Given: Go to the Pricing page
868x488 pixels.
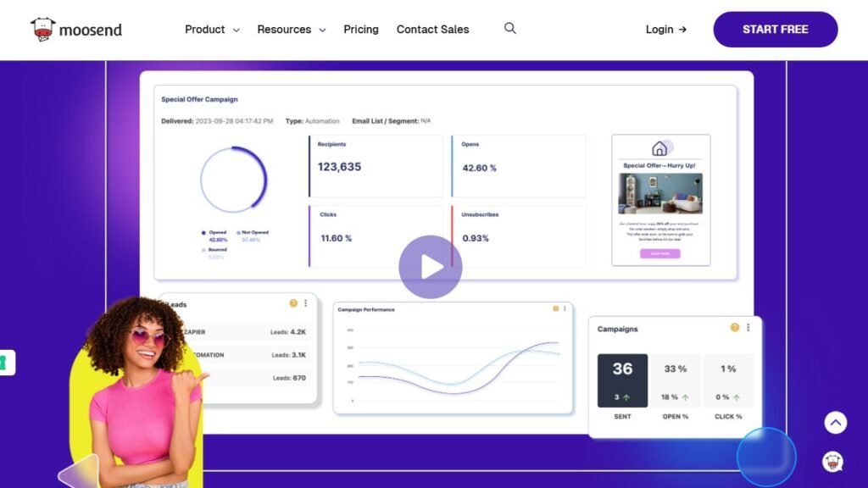Looking at the screenshot, I should [361, 30].
